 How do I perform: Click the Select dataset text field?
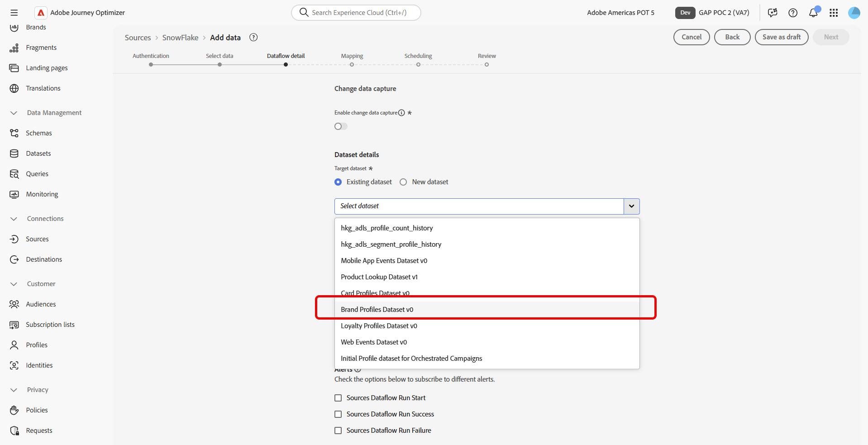479,206
